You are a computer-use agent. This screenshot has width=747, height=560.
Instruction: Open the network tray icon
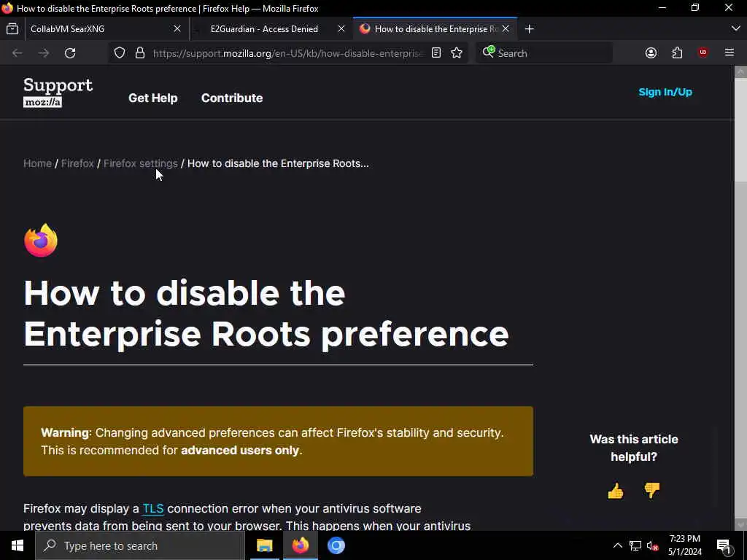[x=635, y=545]
